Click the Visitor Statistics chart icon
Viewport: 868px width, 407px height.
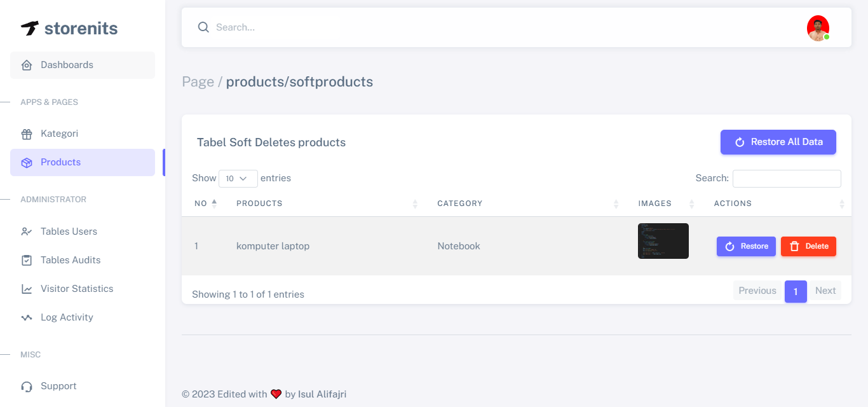tap(27, 289)
